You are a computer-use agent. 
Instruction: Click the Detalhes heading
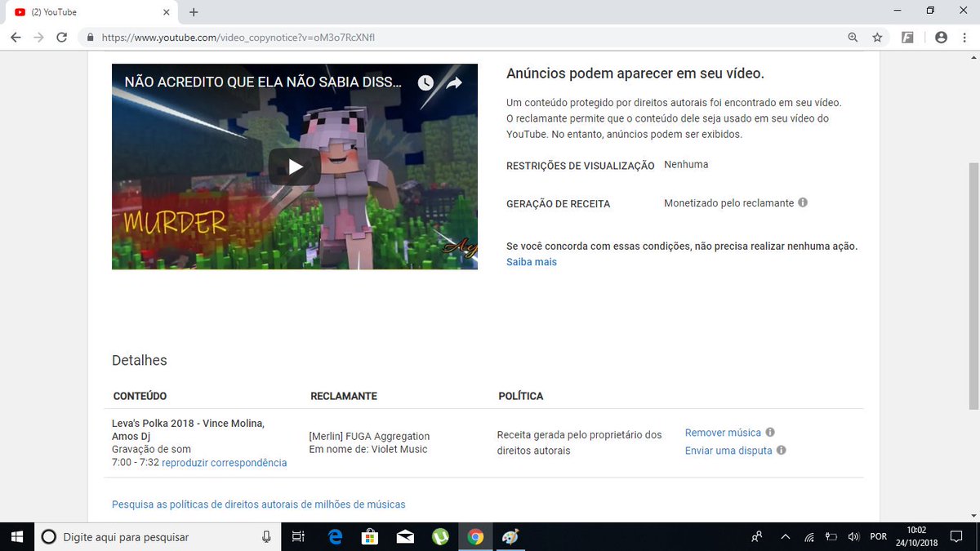click(140, 360)
